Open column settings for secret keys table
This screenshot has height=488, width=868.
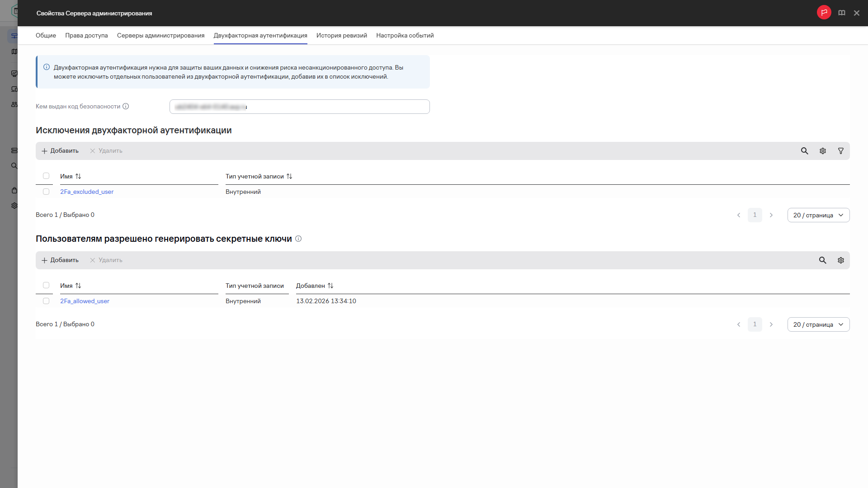[840, 260]
